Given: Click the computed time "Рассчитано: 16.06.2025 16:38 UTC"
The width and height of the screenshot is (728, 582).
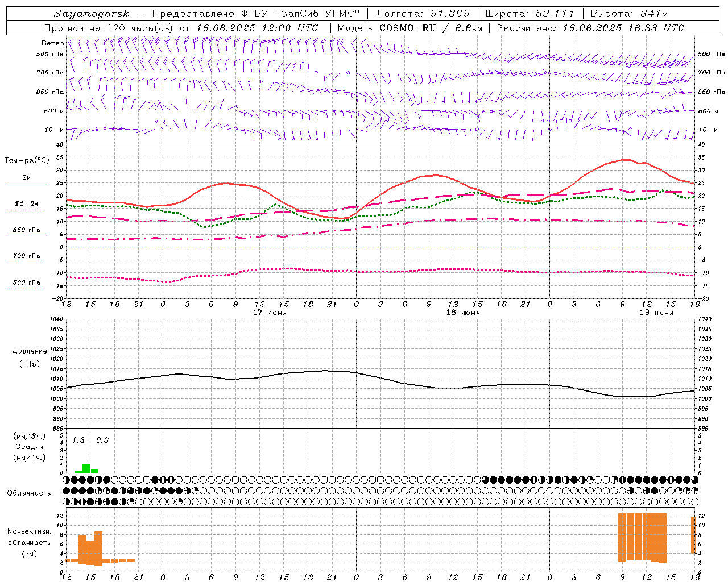Looking at the screenshot, I should (590, 28).
